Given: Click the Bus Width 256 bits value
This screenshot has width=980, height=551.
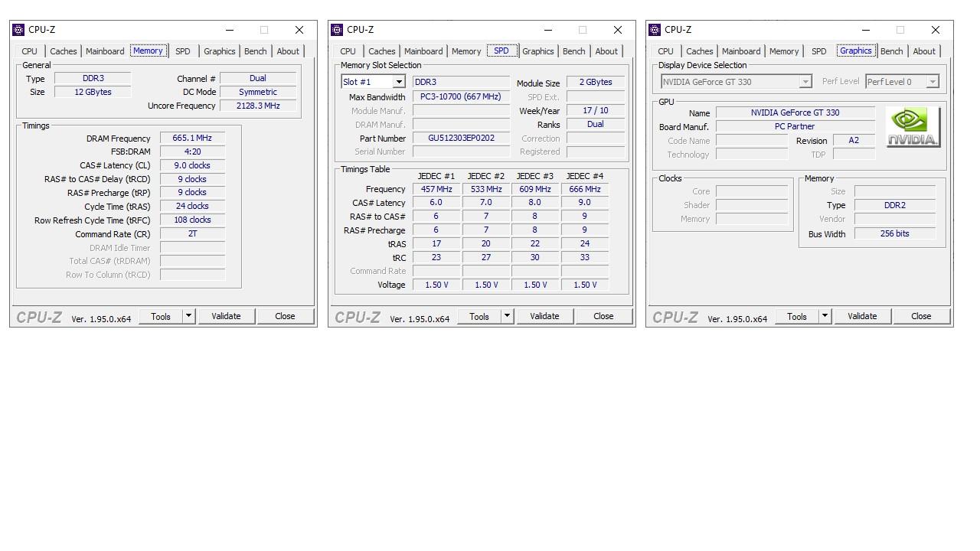Looking at the screenshot, I should tap(895, 234).
